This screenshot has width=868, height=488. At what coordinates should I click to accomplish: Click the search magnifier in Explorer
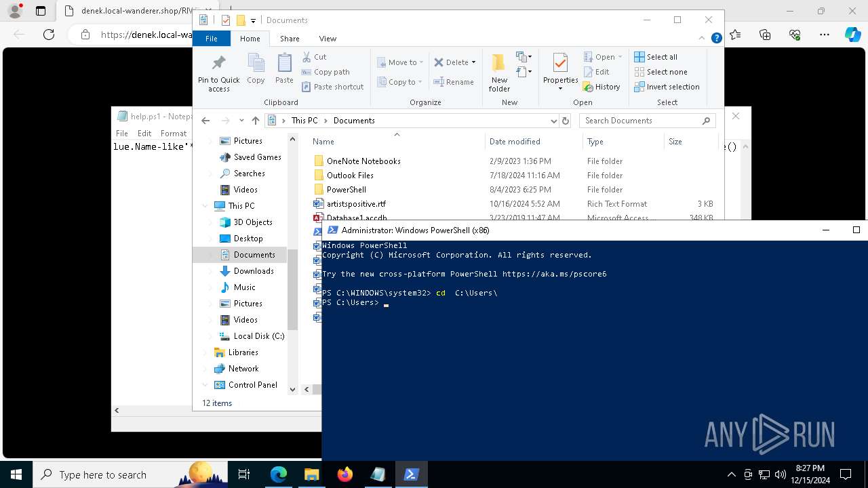706,121
